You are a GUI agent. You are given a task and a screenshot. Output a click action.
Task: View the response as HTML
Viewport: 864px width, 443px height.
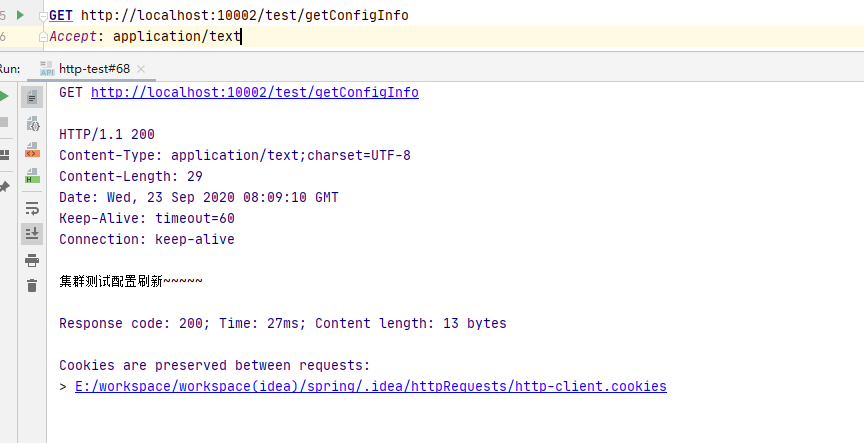[x=32, y=176]
